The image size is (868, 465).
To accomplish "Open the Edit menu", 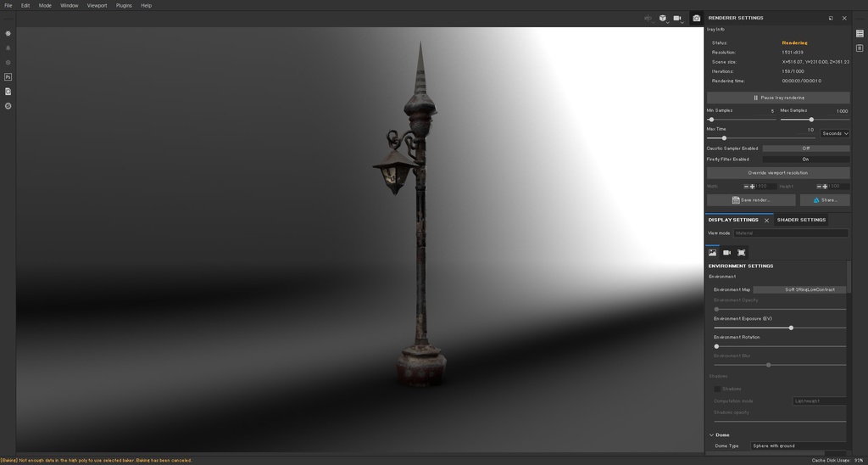I will pyautogui.click(x=25, y=6).
